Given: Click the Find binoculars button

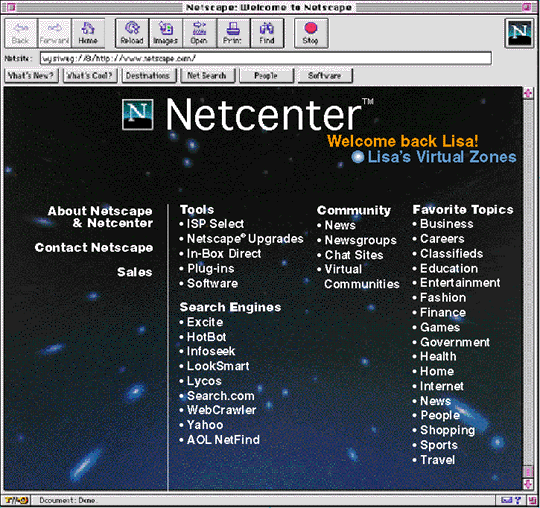Looking at the screenshot, I should tap(267, 33).
